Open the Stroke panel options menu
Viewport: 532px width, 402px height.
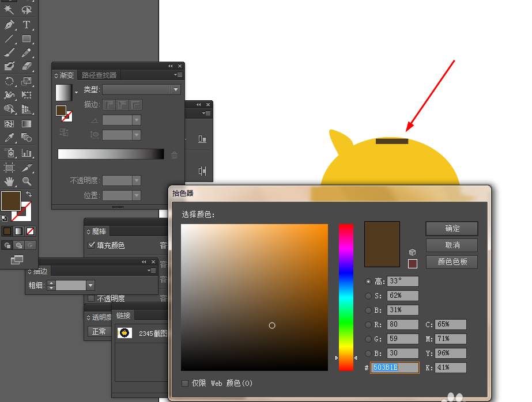click(152, 271)
